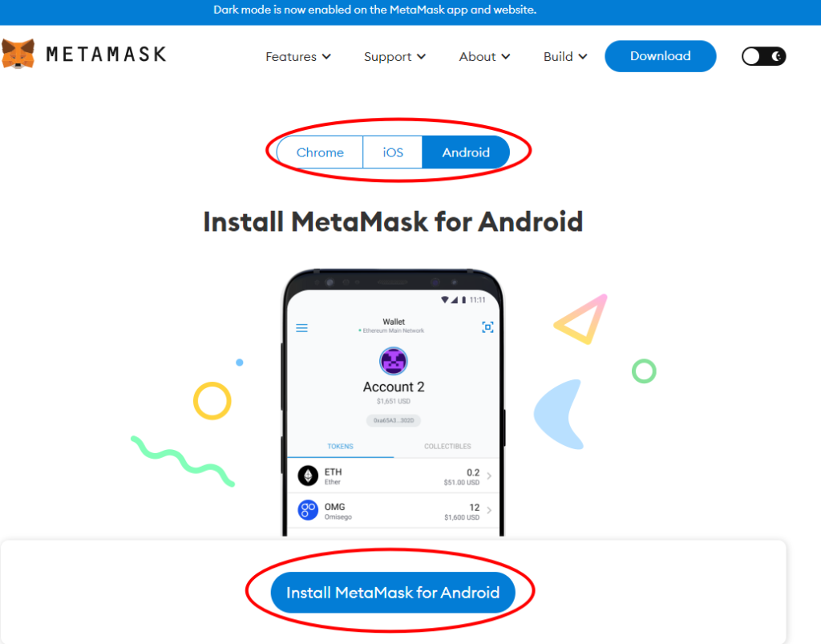821x644 pixels.
Task: Expand the Features dropdown menu
Action: click(298, 57)
